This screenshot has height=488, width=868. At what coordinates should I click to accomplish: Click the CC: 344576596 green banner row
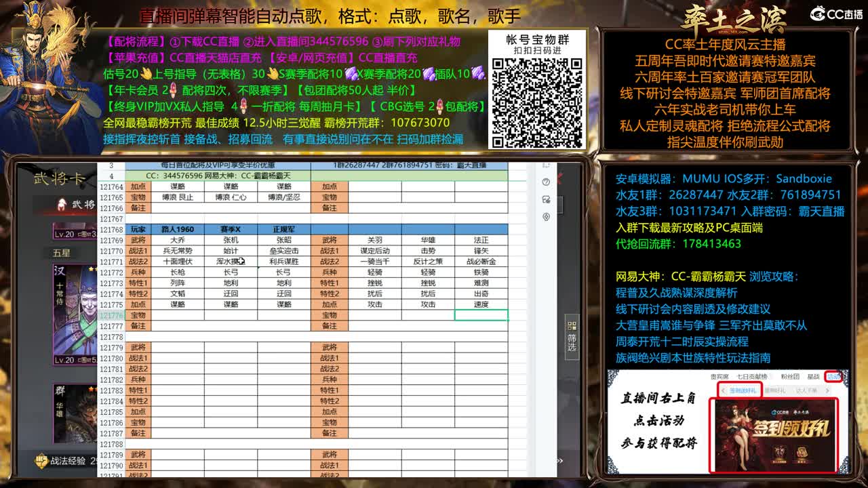[x=218, y=176]
